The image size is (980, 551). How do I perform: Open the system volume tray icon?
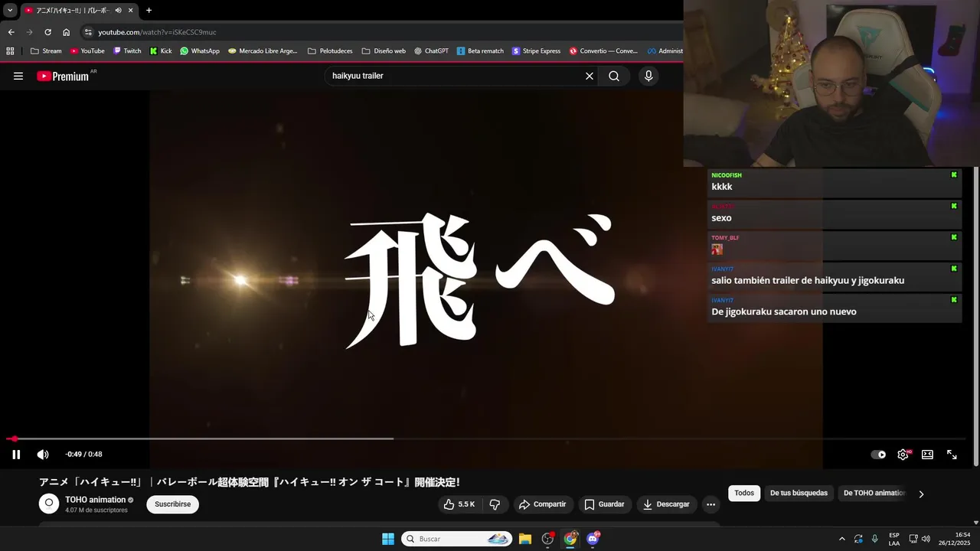[x=926, y=539]
